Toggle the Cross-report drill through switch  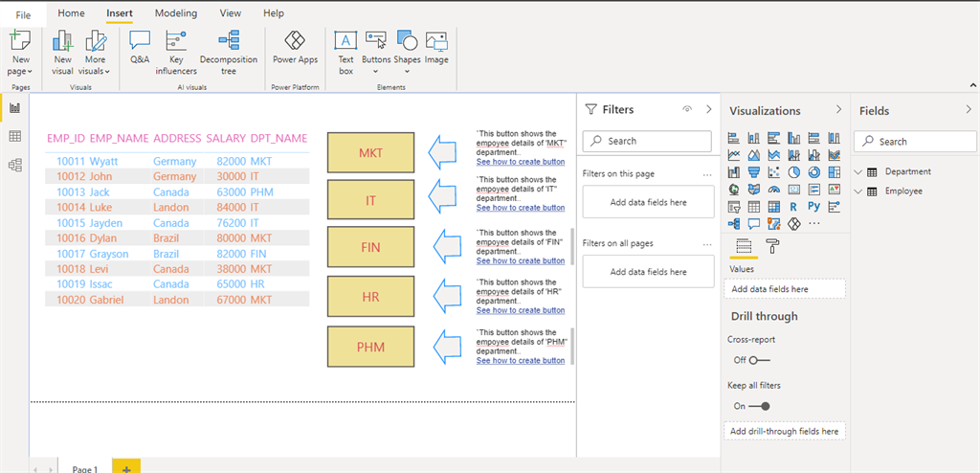[760, 360]
